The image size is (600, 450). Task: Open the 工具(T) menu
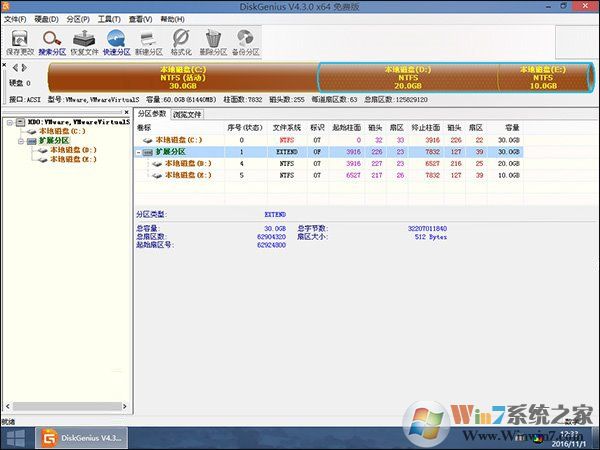click(109, 19)
